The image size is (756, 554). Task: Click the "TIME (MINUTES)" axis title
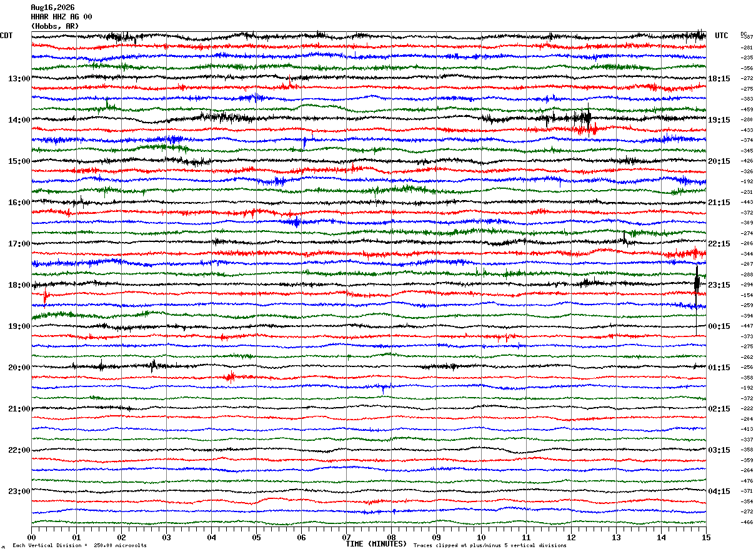coord(376,544)
